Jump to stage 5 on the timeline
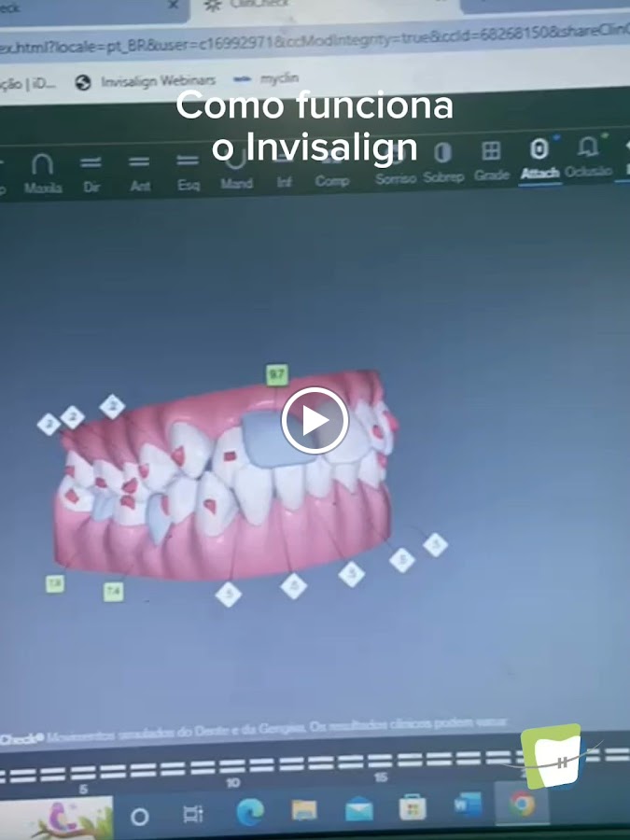630x840 pixels. click(83, 789)
